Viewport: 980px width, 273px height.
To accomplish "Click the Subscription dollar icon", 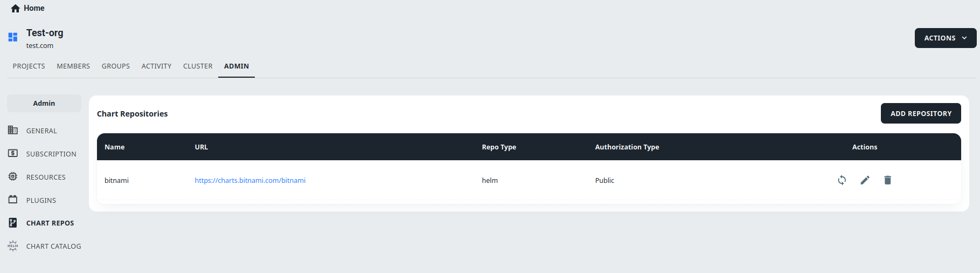I will pyautogui.click(x=13, y=153).
